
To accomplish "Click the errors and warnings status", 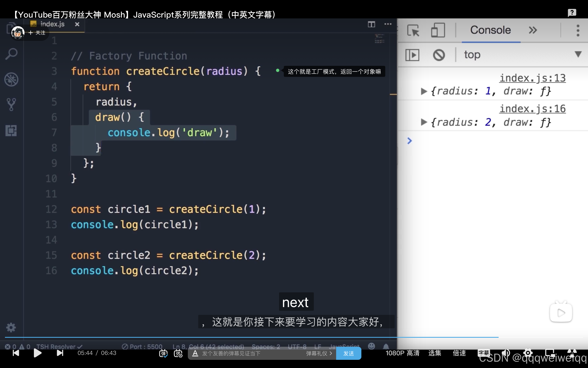I will click(x=18, y=347).
